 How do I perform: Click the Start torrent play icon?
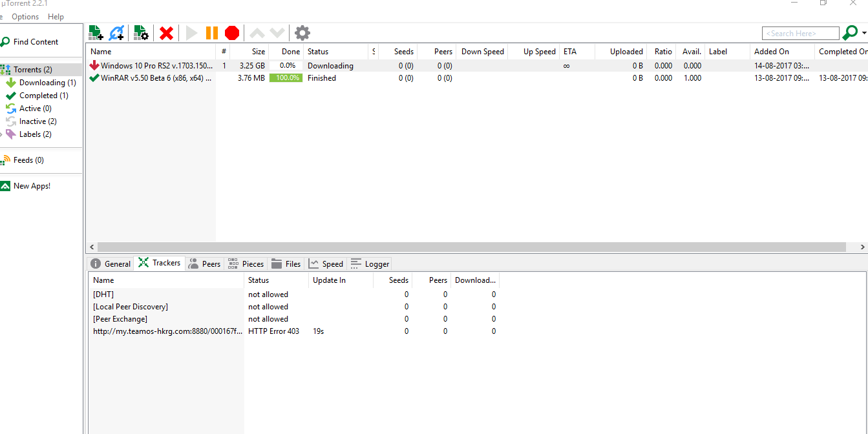tap(191, 33)
